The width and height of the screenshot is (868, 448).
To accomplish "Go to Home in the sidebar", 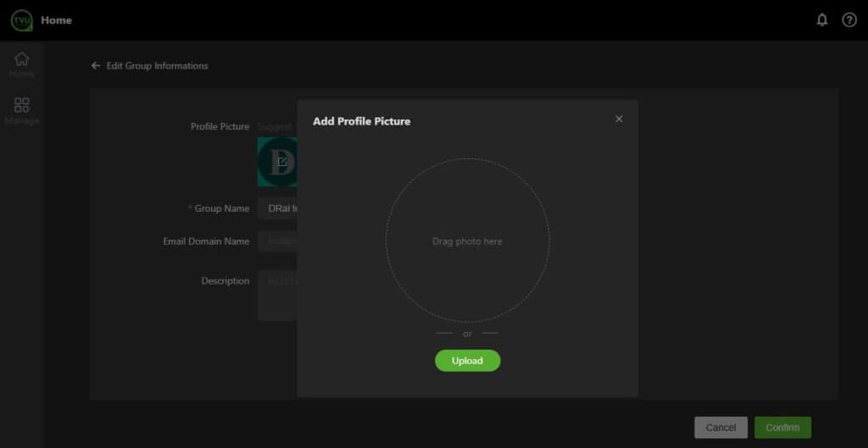I will click(22, 64).
